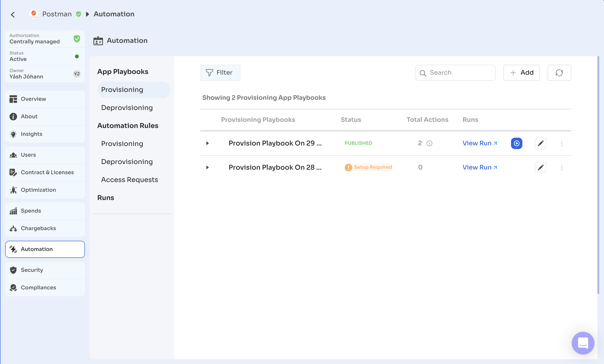Click the Provisioning Playbooks column header

tap(258, 120)
